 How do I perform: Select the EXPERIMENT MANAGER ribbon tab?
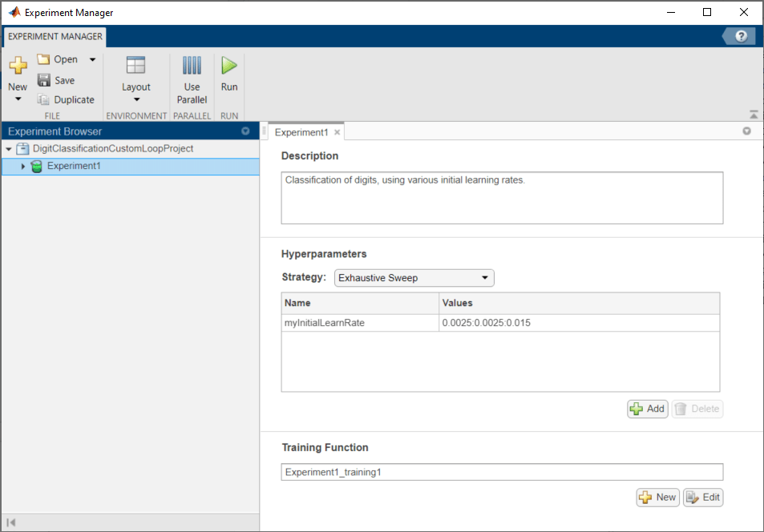pos(55,37)
